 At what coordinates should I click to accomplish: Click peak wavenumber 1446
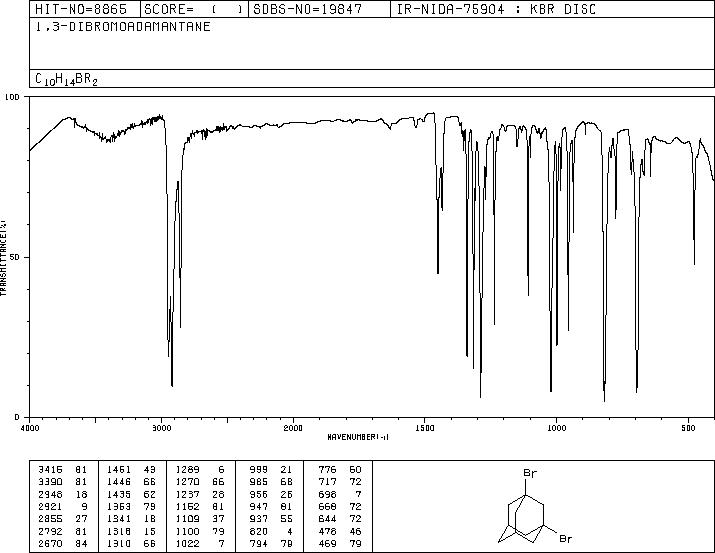[119, 482]
